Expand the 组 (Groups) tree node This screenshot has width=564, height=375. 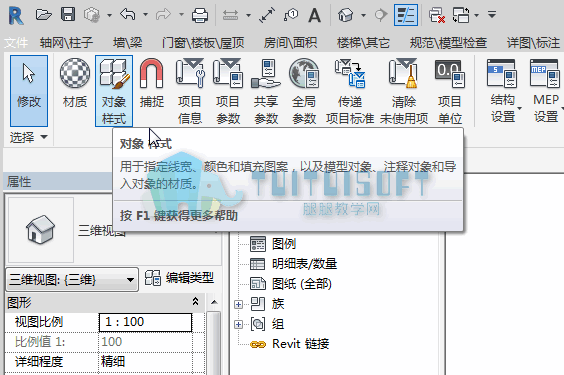(238, 324)
